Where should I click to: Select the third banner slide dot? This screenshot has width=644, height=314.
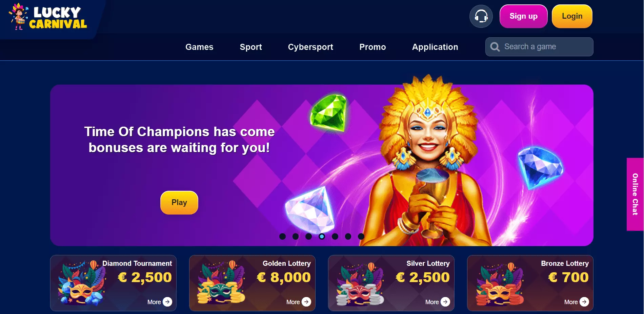point(308,236)
